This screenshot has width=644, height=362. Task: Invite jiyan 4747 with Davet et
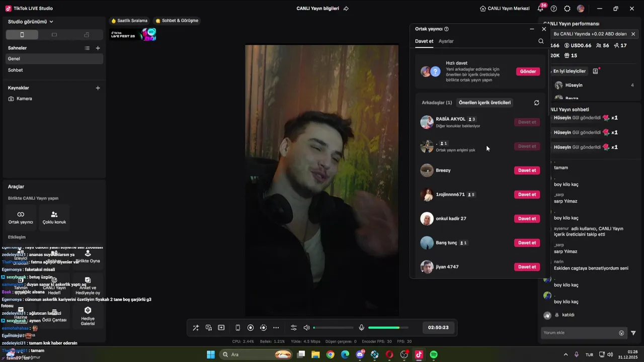point(527,267)
